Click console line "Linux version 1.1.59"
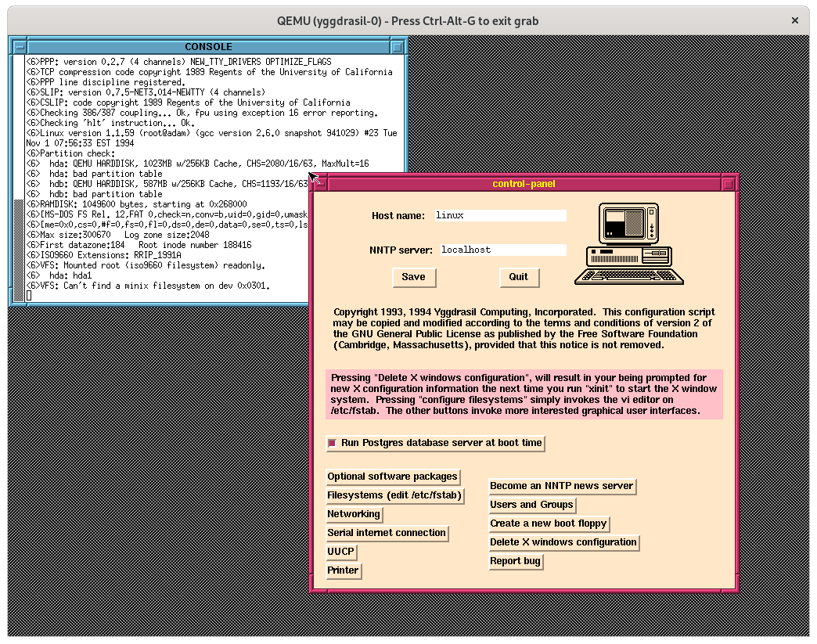Screen dimensions: 817x644 (x=211, y=138)
